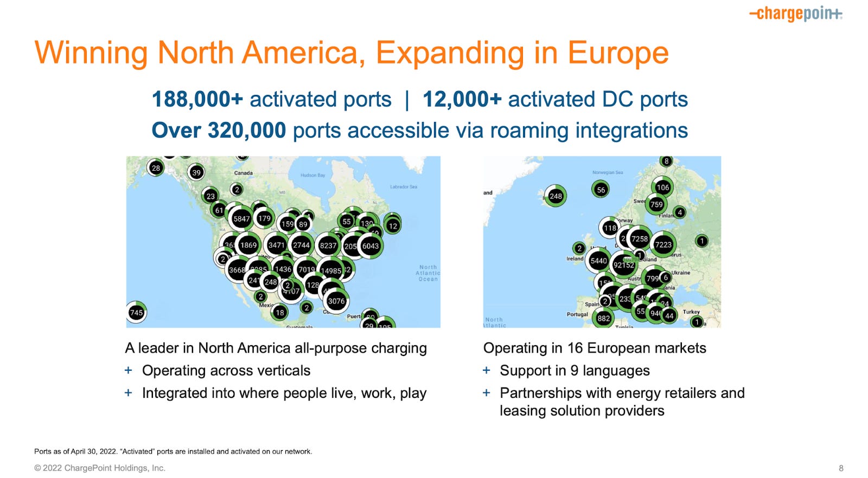Click "A leader in North America all-purpose charging"
Image resolution: width=868 pixels, height=478 pixels.
point(276,348)
